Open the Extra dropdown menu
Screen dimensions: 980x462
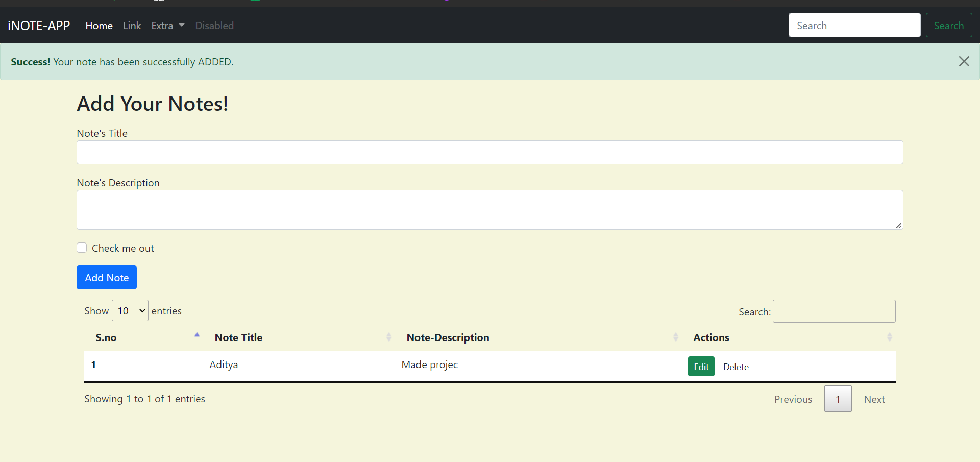pos(168,26)
